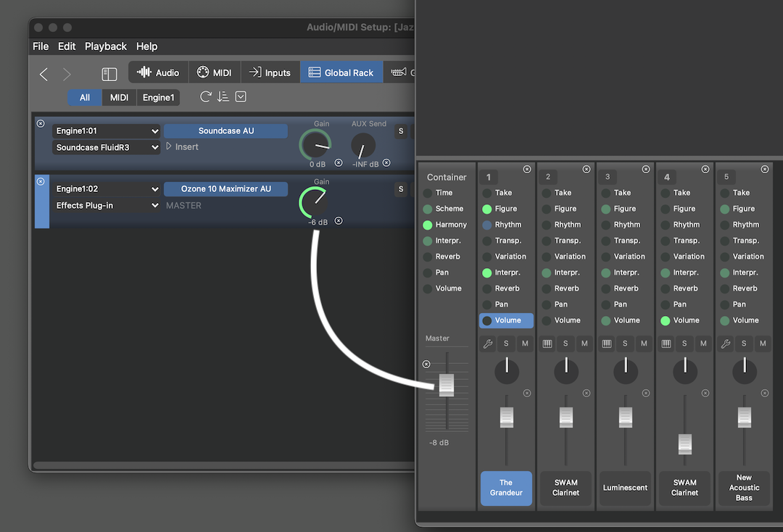Click x icon atop track 3 column
The image size is (783, 532).
pos(646,169)
